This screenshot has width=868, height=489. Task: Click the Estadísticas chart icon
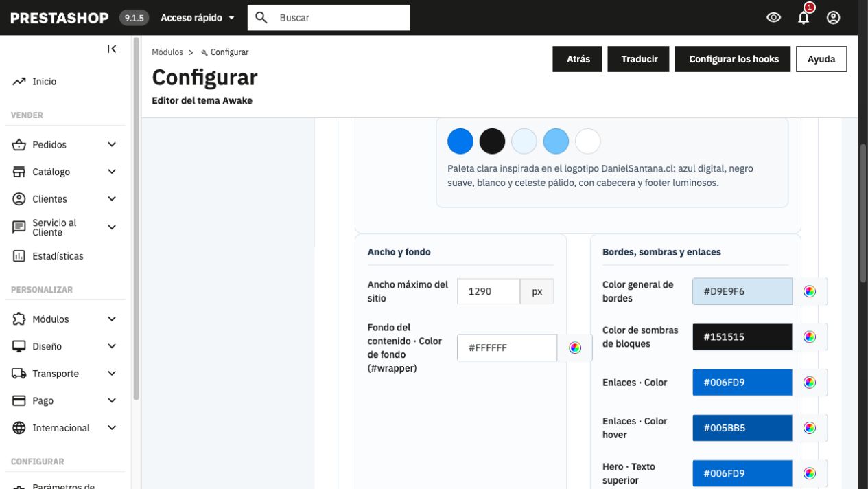pyautogui.click(x=19, y=256)
